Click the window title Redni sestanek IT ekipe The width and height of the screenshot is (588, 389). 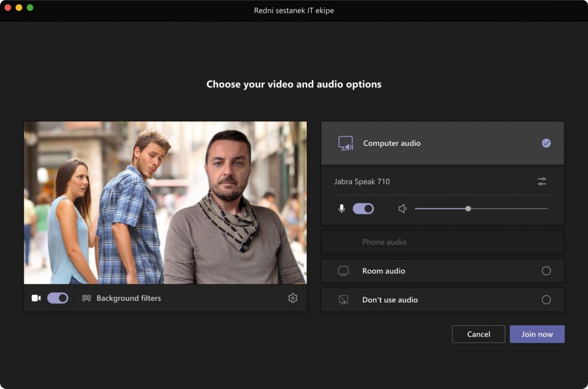pyautogui.click(x=294, y=10)
